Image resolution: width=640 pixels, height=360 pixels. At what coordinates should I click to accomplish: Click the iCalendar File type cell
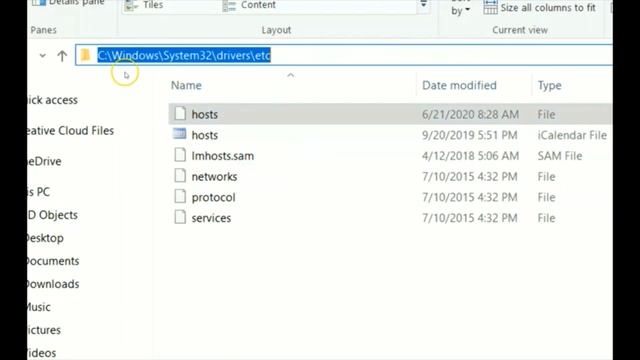pyautogui.click(x=572, y=135)
